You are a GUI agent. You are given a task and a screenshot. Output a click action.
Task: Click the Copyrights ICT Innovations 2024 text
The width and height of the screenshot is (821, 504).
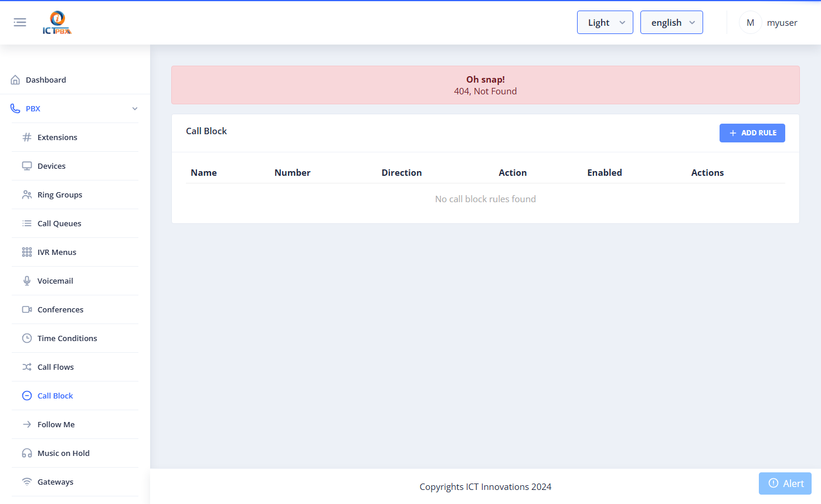486,487
